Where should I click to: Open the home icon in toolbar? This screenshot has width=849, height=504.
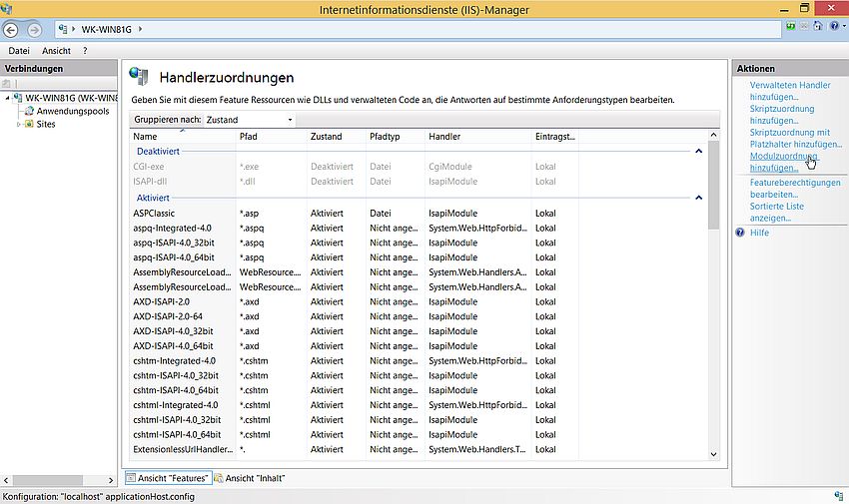pyautogui.click(x=818, y=26)
